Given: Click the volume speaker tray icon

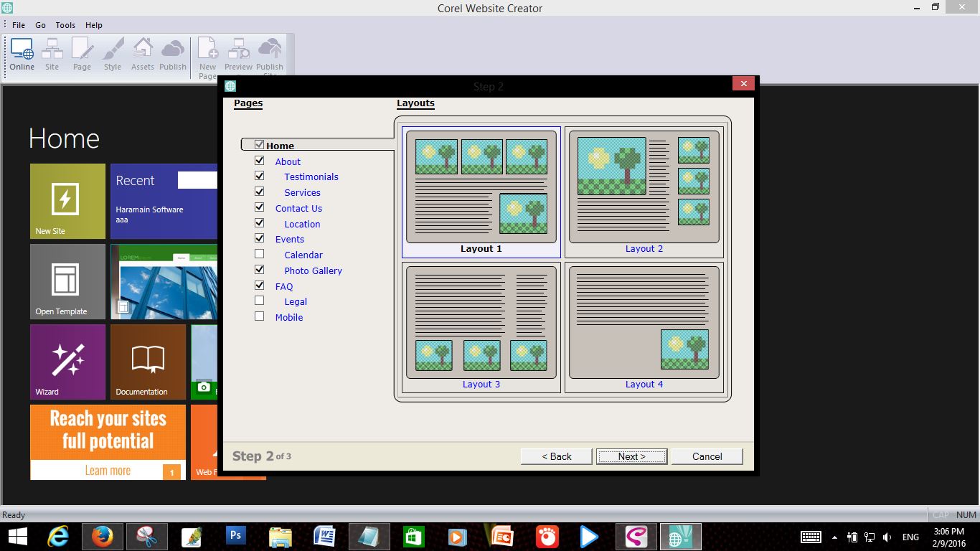Looking at the screenshot, I should pos(887,537).
